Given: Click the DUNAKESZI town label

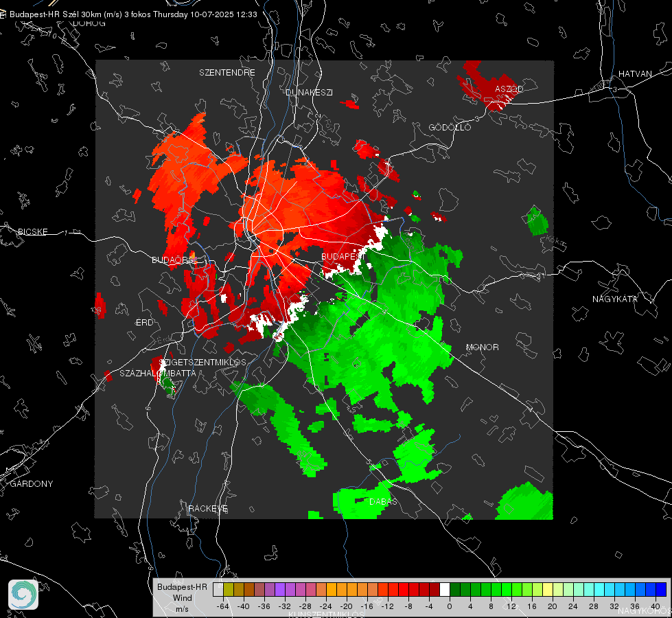Looking at the screenshot, I should [x=309, y=92].
